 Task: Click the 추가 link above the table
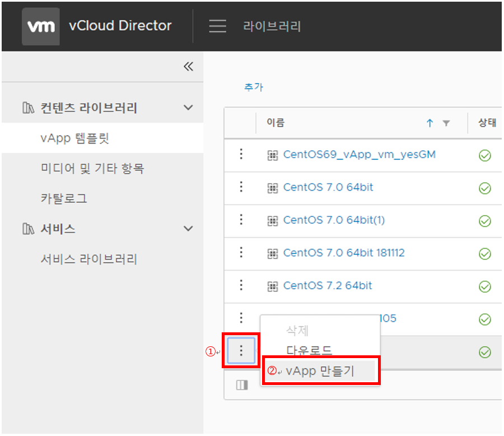254,87
